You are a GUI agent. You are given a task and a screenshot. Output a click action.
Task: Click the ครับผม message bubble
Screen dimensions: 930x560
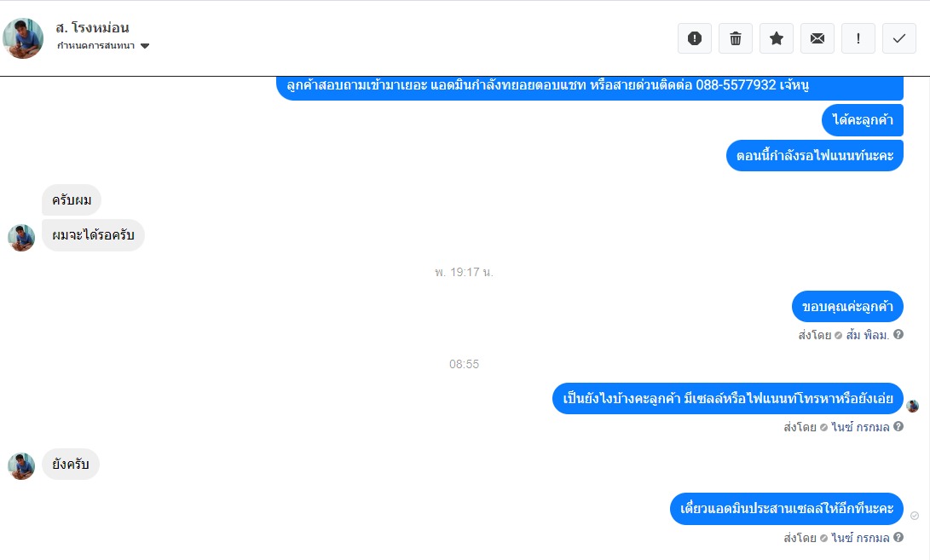72,200
